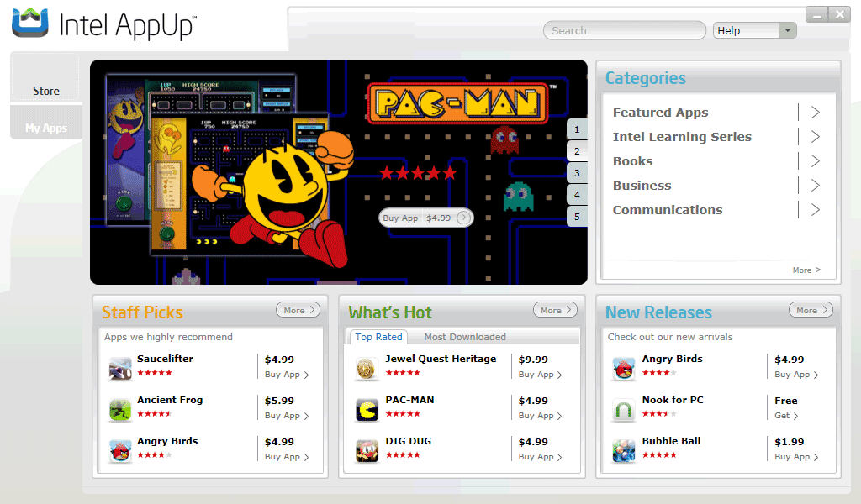Open More in Staff Picks
The height and width of the screenshot is (504, 861).
298,310
